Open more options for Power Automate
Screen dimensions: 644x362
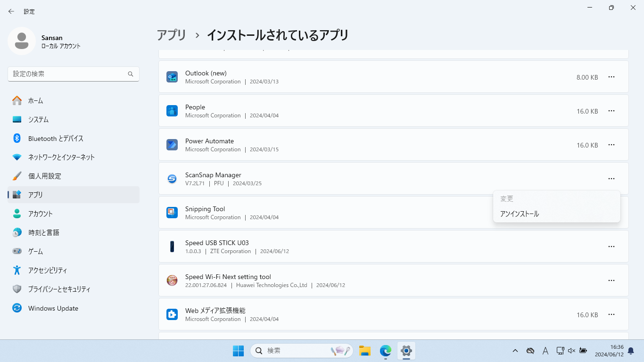(x=611, y=145)
